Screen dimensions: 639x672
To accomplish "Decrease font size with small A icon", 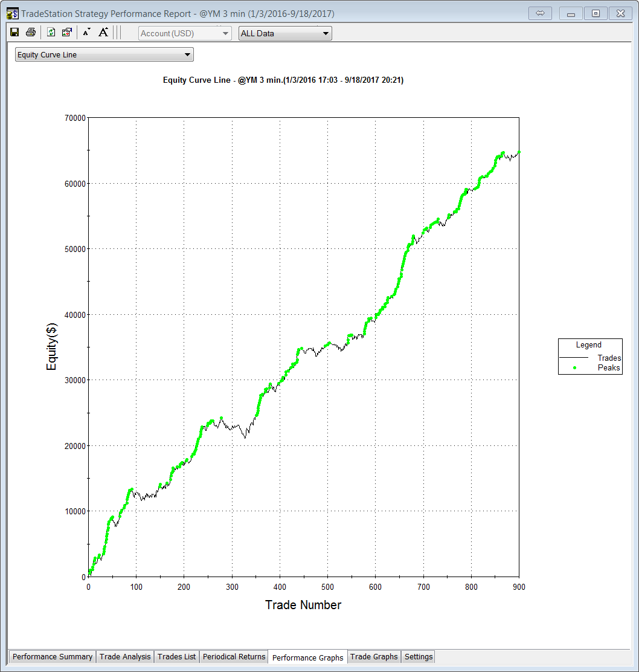I will click(86, 33).
